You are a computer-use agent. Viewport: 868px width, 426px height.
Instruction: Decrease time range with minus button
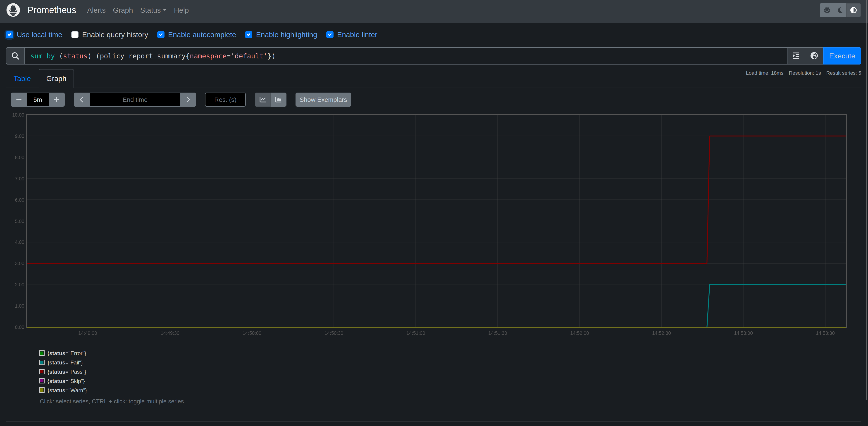pyautogui.click(x=19, y=100)
